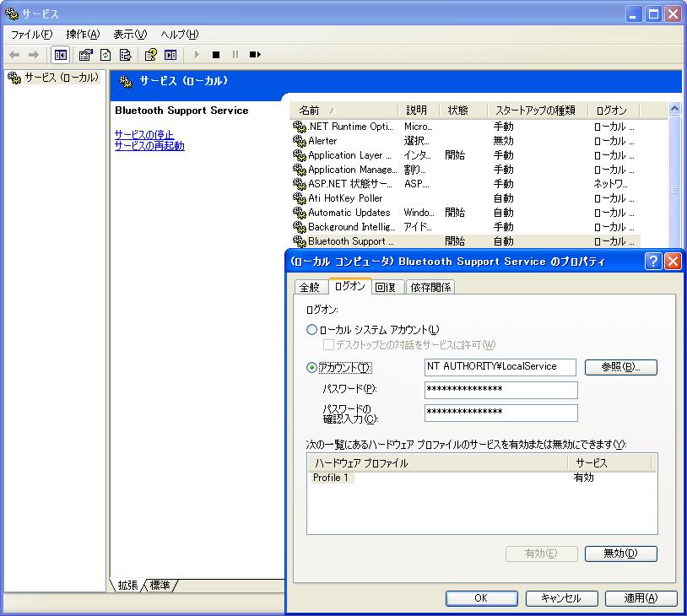Select the Automatic Updates service name
The image size is (687, 616).
pos(349,213)
